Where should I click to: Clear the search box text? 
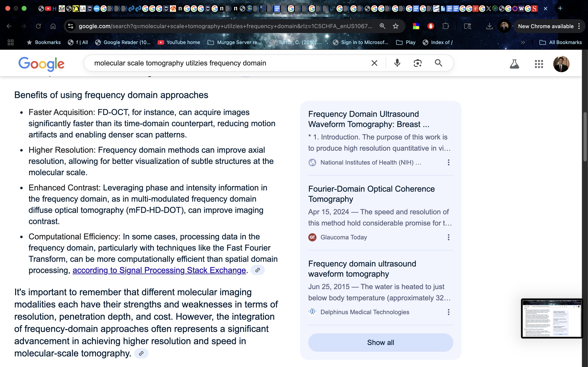(374, 63)
